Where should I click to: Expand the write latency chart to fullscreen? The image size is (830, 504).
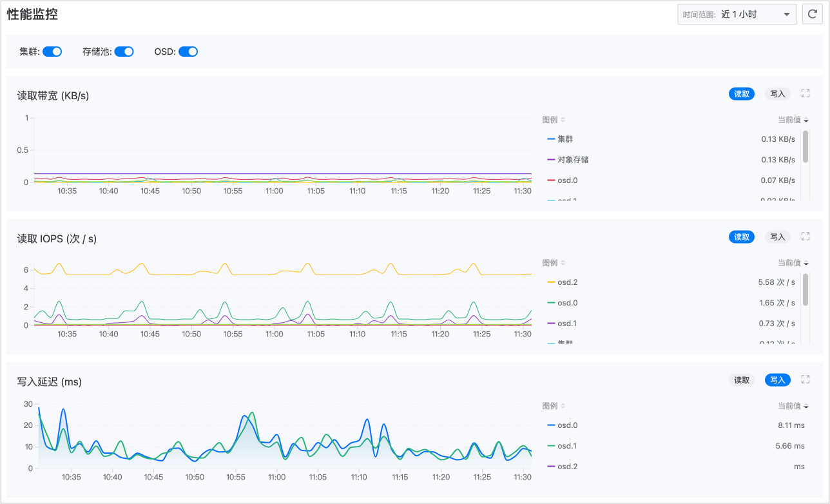805,380
